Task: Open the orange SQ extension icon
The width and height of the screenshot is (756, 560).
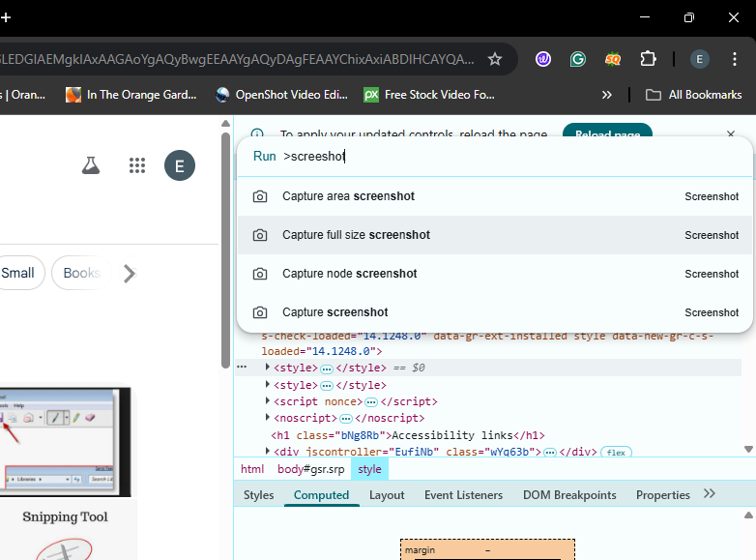Action: pos(613,59)
